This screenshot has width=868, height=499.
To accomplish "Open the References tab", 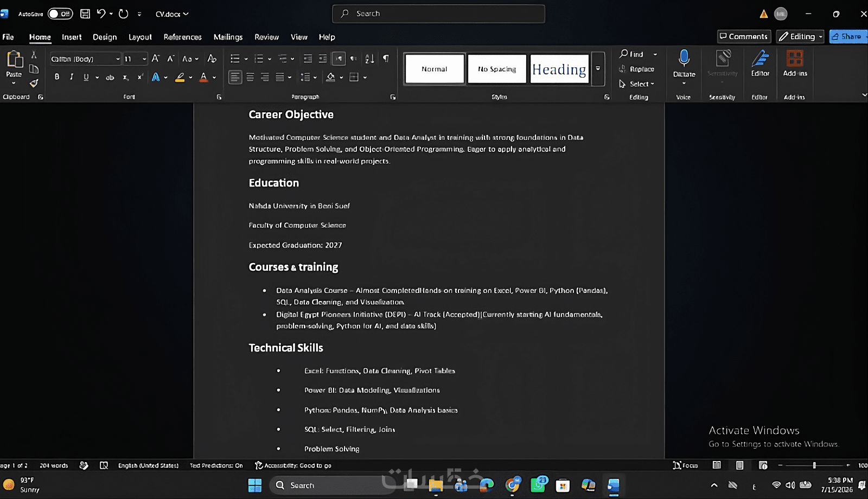I will coord(182,37).
